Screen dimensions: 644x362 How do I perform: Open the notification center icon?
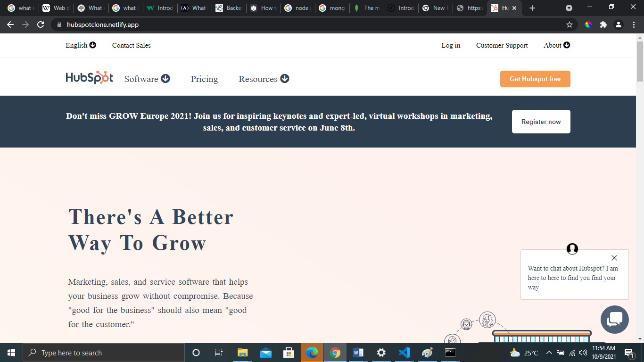coord(629,353)
